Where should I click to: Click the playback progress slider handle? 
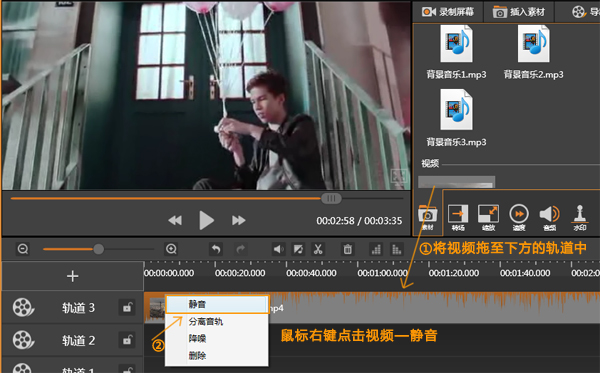pyautogui.click(x=331, y=198)
